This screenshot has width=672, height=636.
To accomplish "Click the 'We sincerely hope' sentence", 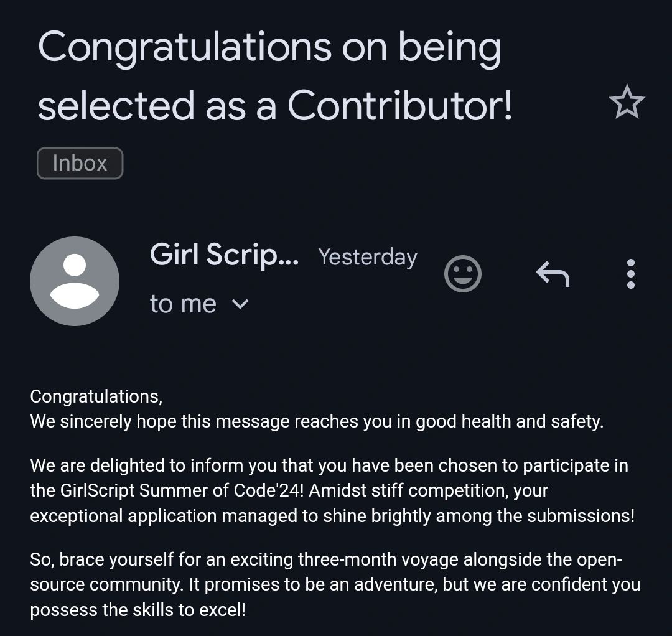I will click(317, 422).
